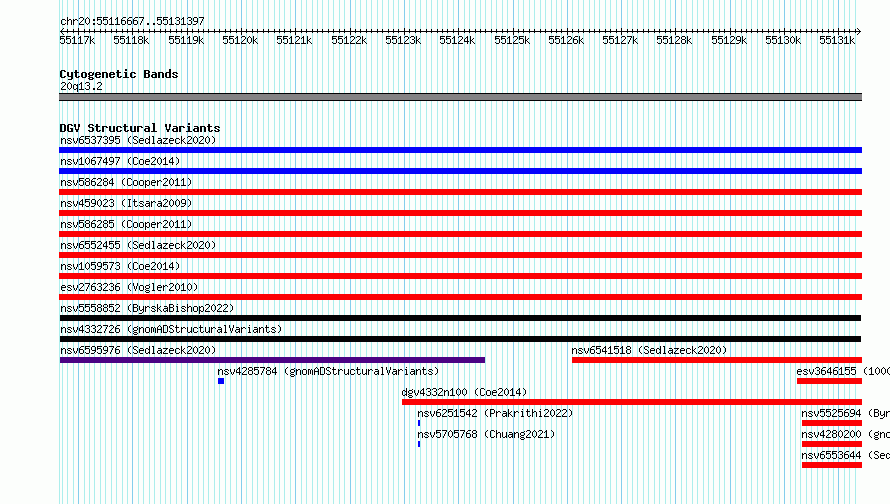Click the purple bar under nsv6595976
This screenshot has width=890, height=504.
click(272, 360)
